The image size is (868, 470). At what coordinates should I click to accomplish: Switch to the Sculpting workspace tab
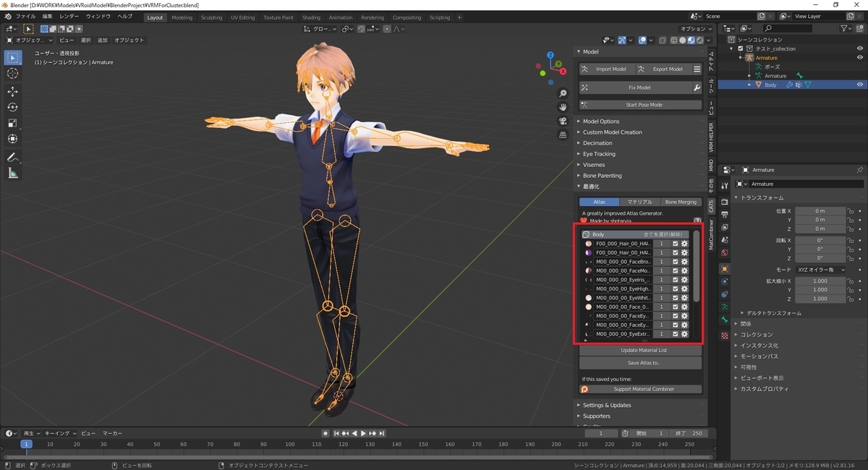pos(211,17)
